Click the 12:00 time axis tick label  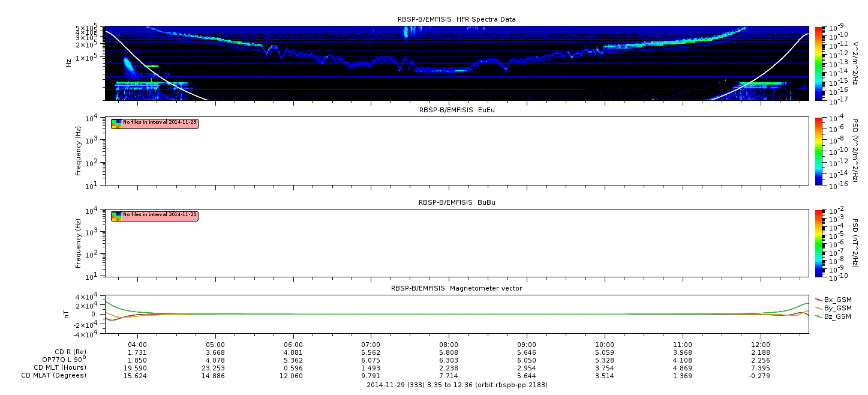tap(760, 345)
